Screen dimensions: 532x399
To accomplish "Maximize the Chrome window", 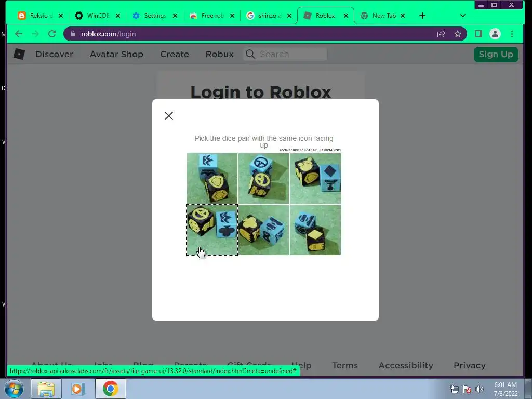I will pyautogui.click(x=495, y=5).
